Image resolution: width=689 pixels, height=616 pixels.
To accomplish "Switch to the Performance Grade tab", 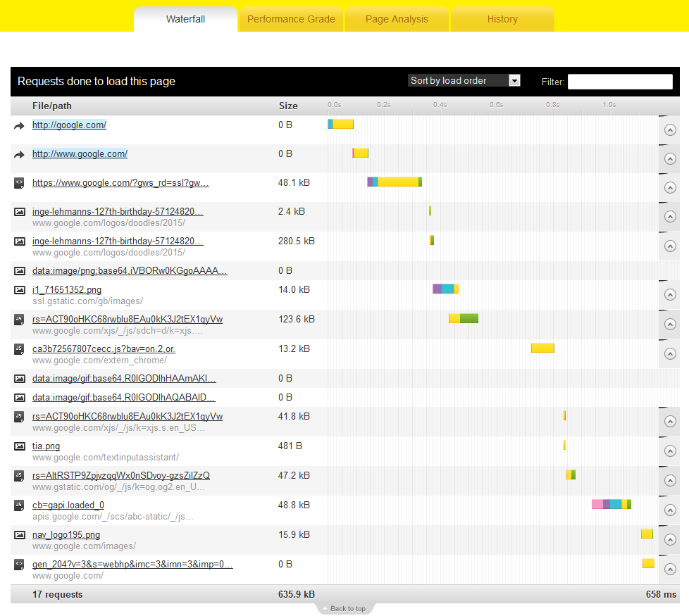I will click(x=291, y=19).
